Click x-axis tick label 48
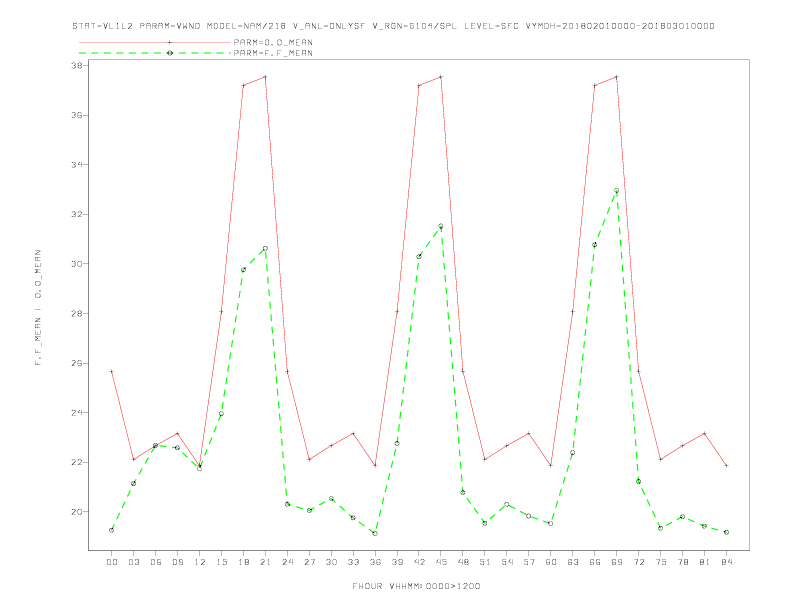The width and height of the screenshot is (792, 612). pos(463,562)
